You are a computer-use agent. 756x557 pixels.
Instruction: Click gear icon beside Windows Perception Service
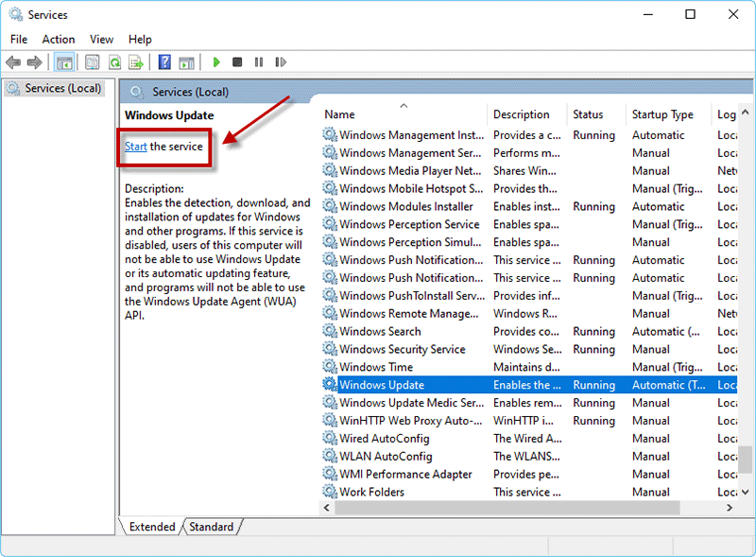pyautogui.click(x=330, y=223)
